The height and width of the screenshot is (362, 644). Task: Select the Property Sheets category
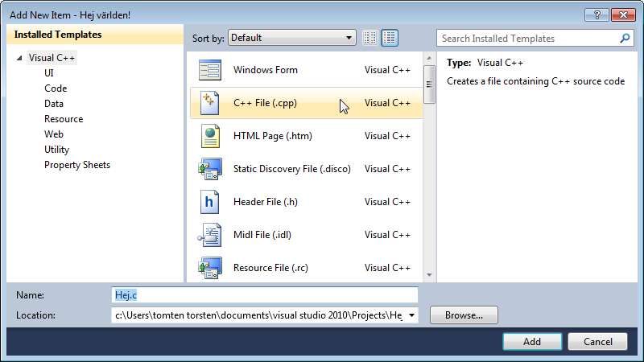tap(77, 165)
